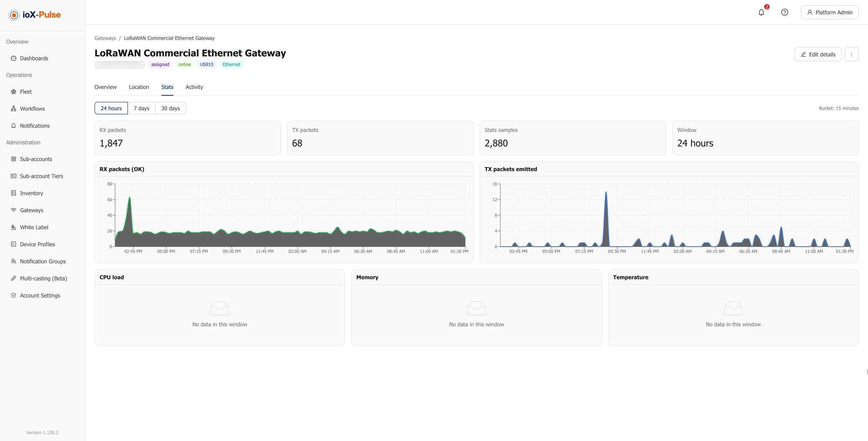Click the Inventory sidebar icon
This screenshot has width=868, height=441.
(13, 193)
